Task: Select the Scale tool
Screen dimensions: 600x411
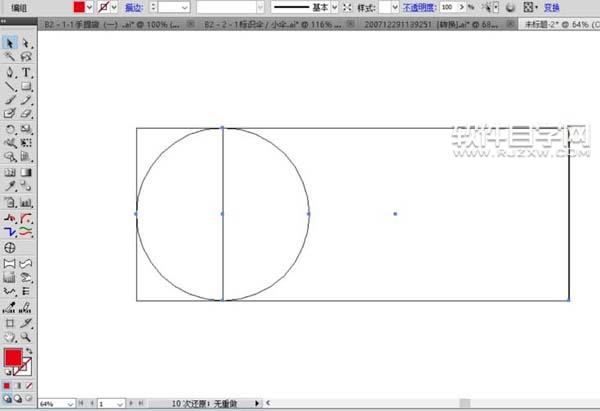Action: [26, 129]
